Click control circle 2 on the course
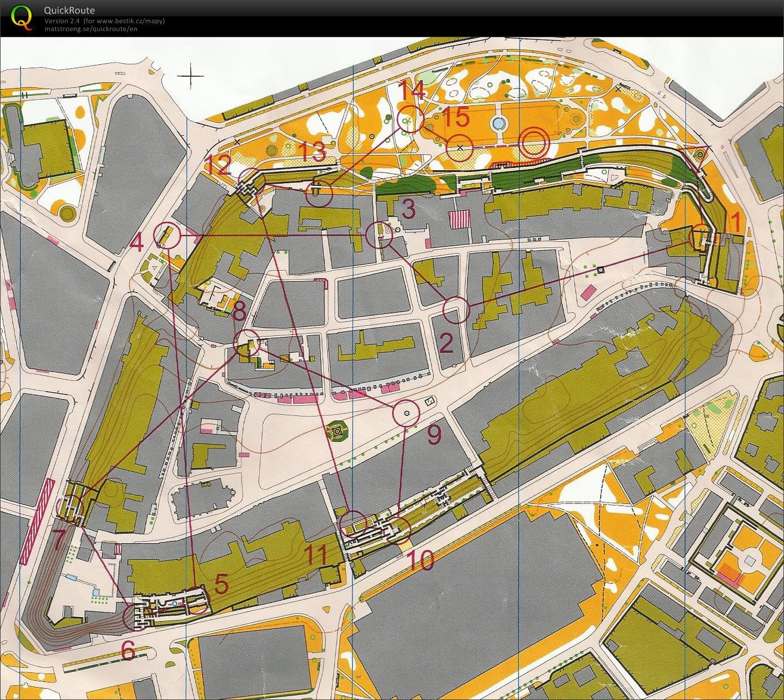 [456, 310]
